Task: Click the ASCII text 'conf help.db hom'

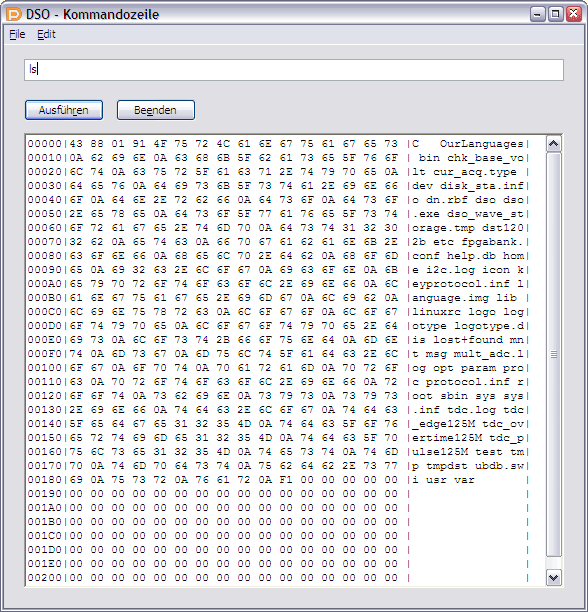Action: [468, 256]
